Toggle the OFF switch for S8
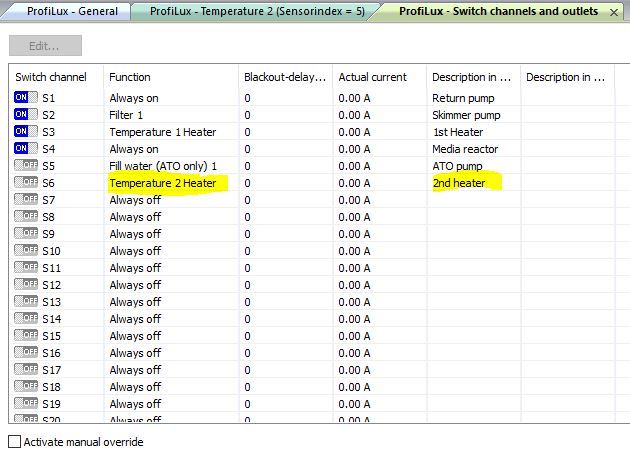The width and height of the screenshot is (630, 460). pos(26,216)
